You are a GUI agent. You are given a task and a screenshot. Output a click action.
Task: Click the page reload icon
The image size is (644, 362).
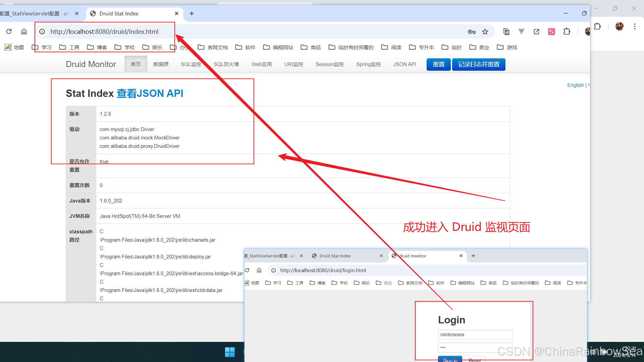click(x=9, y=32)
